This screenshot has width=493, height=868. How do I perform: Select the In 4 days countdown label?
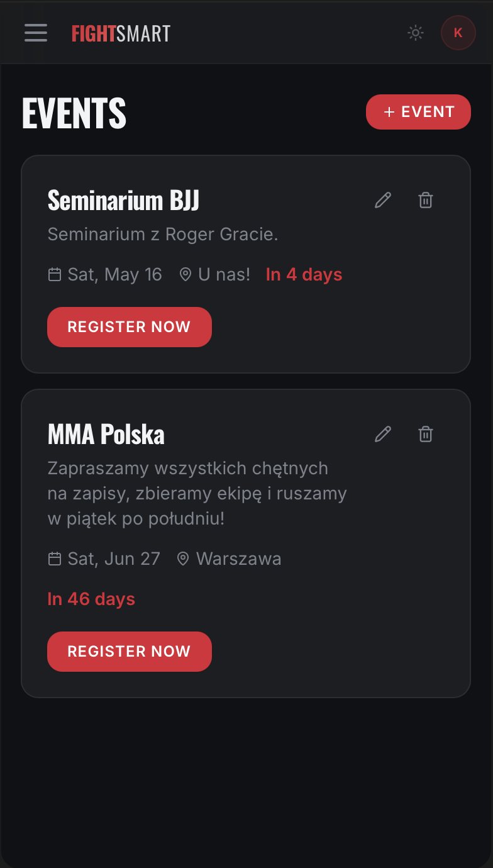304,275
